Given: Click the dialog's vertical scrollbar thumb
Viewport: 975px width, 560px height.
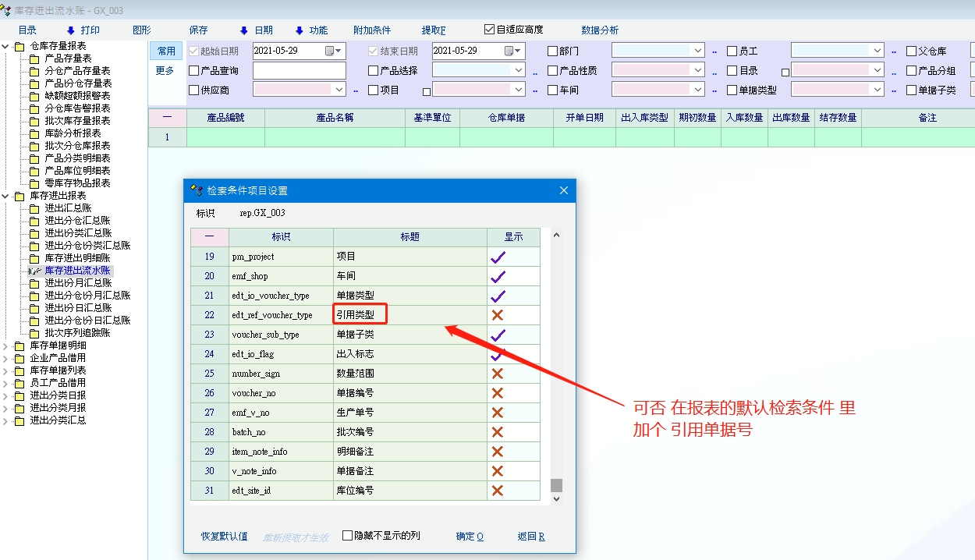Looking at the screenshot, I should (556, 485).
